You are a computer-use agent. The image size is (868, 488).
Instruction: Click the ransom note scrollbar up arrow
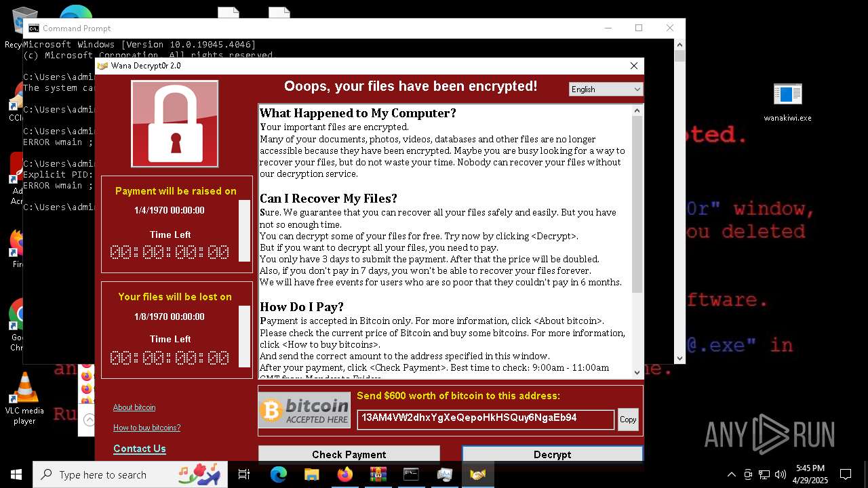(x=637, y=110)
